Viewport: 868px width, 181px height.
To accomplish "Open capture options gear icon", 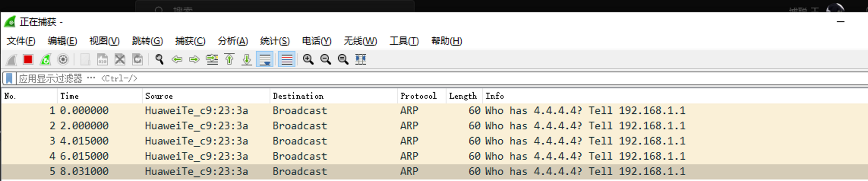I will pos(63,60).
